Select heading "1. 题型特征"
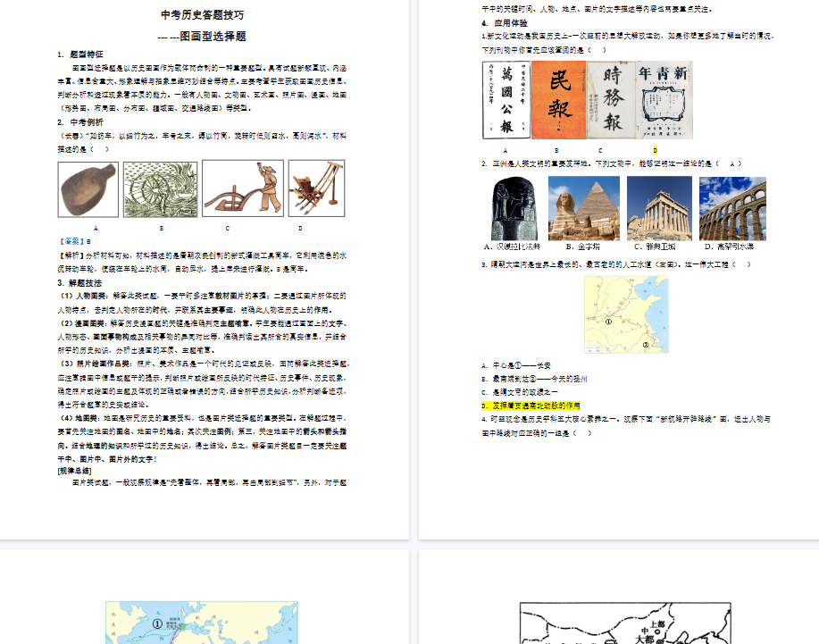The height and width of the screenshot is (644, 819). click(80, 54)
